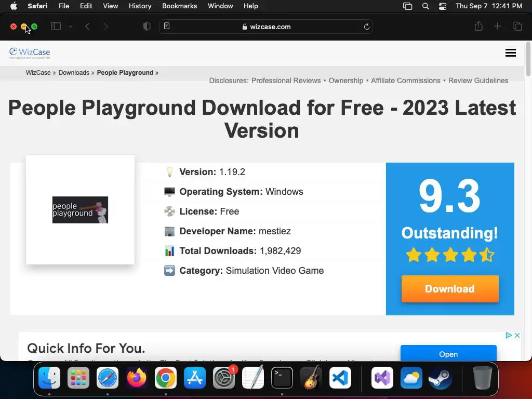The height and width of the screenshot is (399, 532).
Task: Open the Window menu
Action: 220,6
